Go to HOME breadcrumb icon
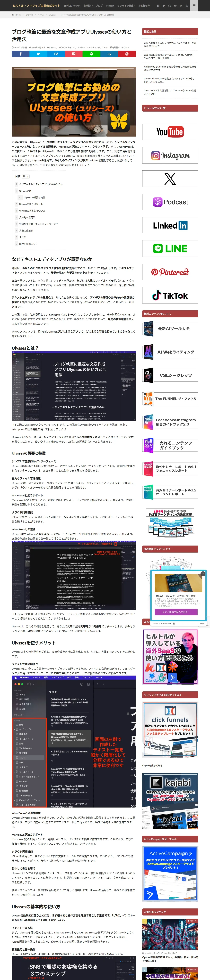210x980 pixels. 16,15
